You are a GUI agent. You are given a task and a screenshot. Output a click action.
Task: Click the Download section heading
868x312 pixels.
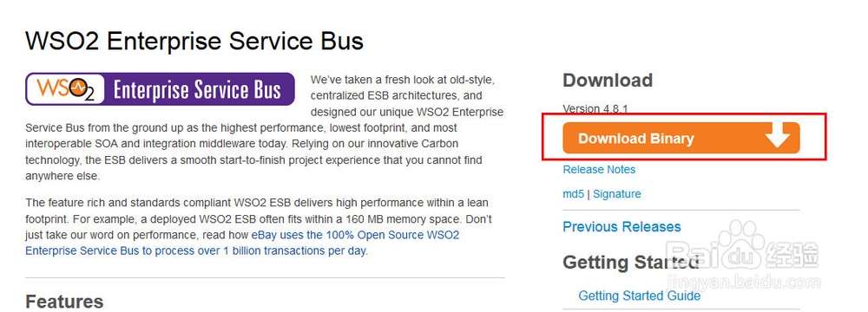(608, 81)
